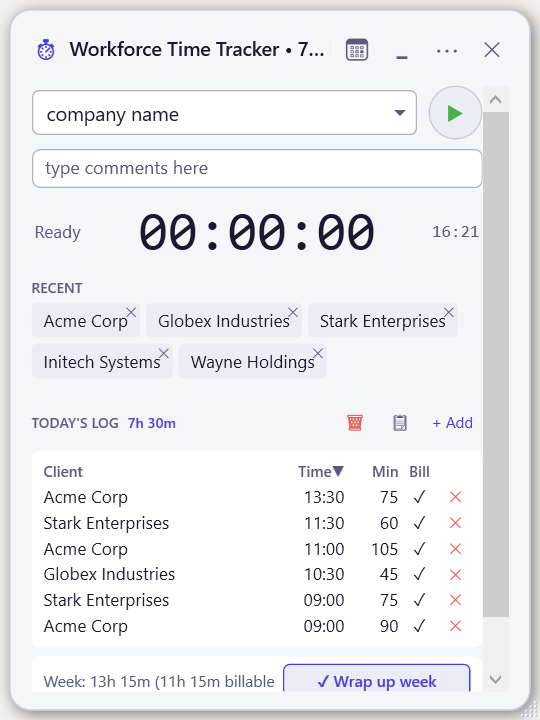Open the clipboard notes icon
540x720 pixels.
point(400,423)
